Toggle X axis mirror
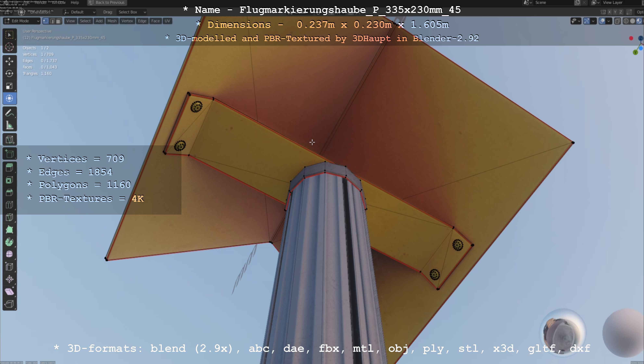 pyautogui.click(x=610, y=12)
